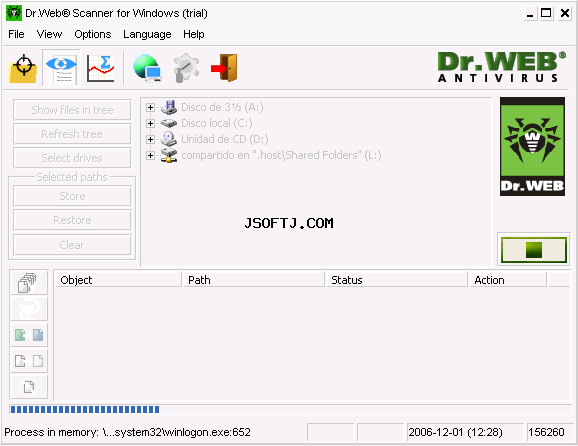Click the globe and computer update icon
The height and width of the screenshot is (446, 578).
click(x=147, y=69)
